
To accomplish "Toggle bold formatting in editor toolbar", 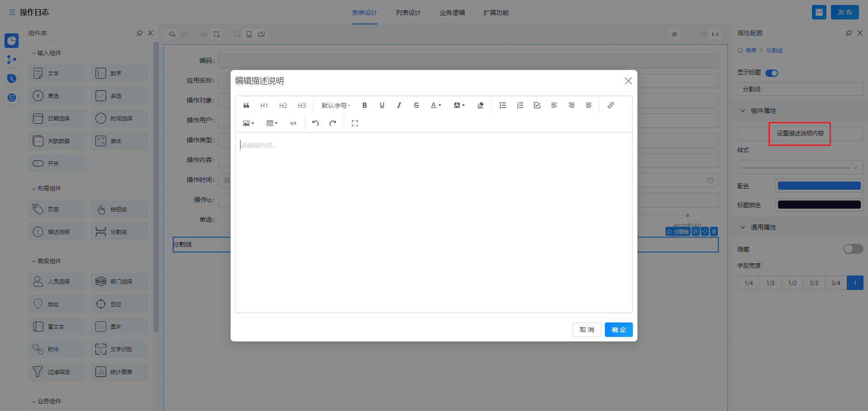I will coord(364,105).
